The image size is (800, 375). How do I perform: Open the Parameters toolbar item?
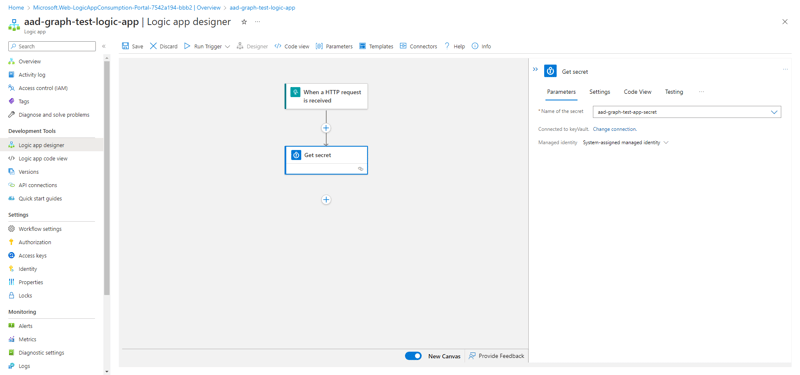[334, 46]
